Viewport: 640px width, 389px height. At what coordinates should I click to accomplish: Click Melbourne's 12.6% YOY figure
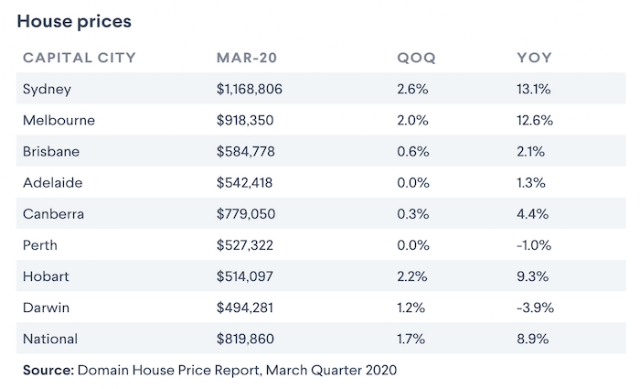pos(535,120)
